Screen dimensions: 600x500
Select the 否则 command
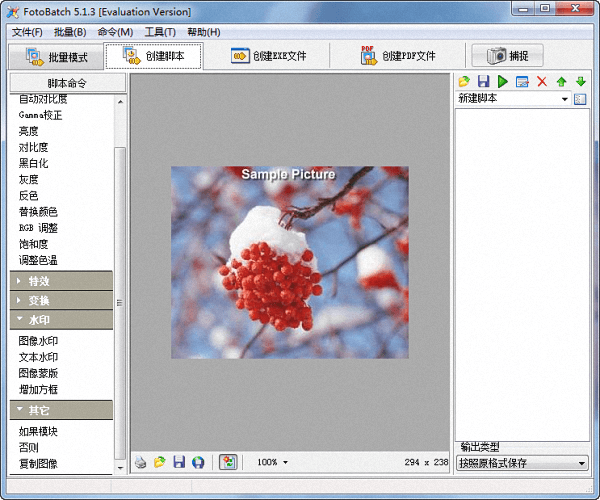point(29,447)
